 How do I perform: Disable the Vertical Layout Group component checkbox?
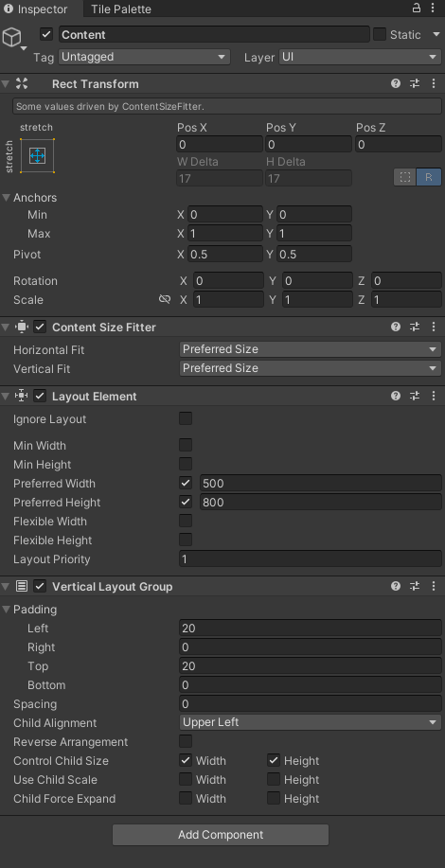coord(40,586)
